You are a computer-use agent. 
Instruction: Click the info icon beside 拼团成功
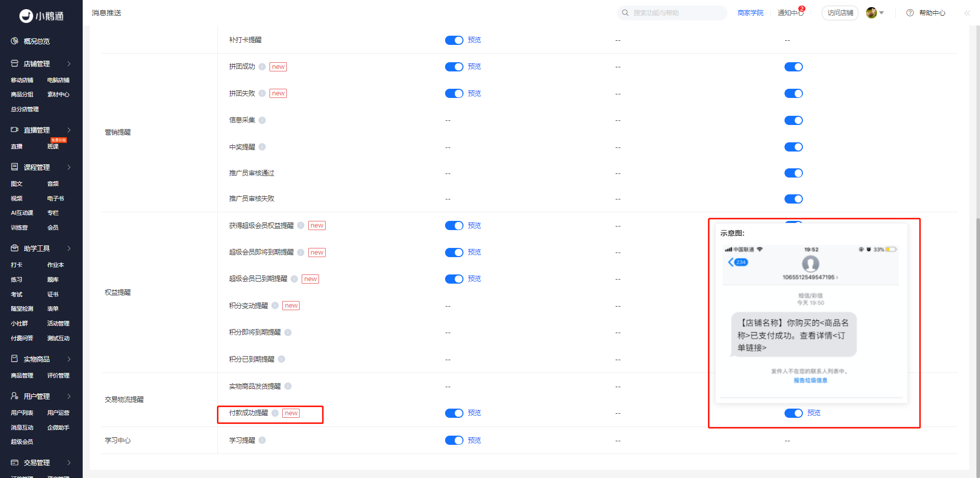(x=262, y=67)
